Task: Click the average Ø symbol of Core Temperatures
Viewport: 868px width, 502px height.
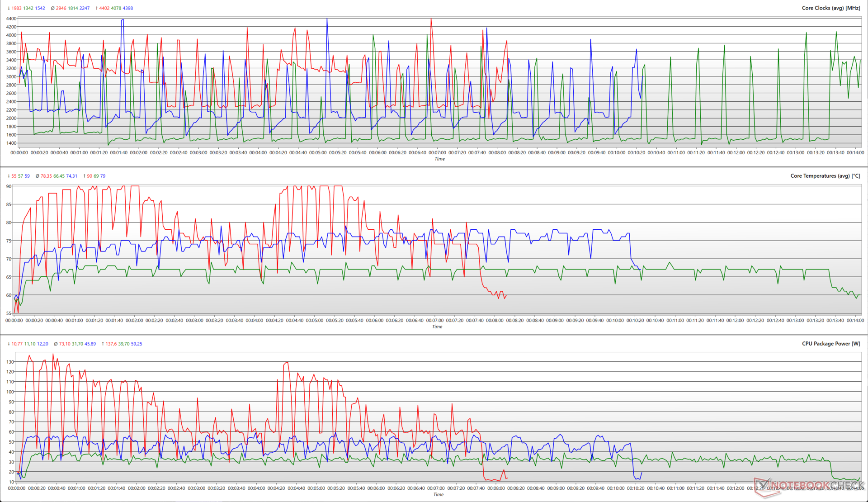Action: pos(37,176)
